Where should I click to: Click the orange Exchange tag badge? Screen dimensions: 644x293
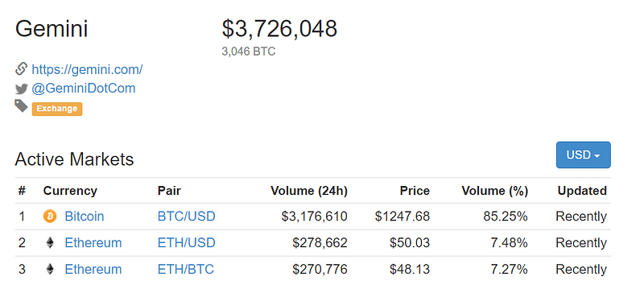(x=57, y=109)
